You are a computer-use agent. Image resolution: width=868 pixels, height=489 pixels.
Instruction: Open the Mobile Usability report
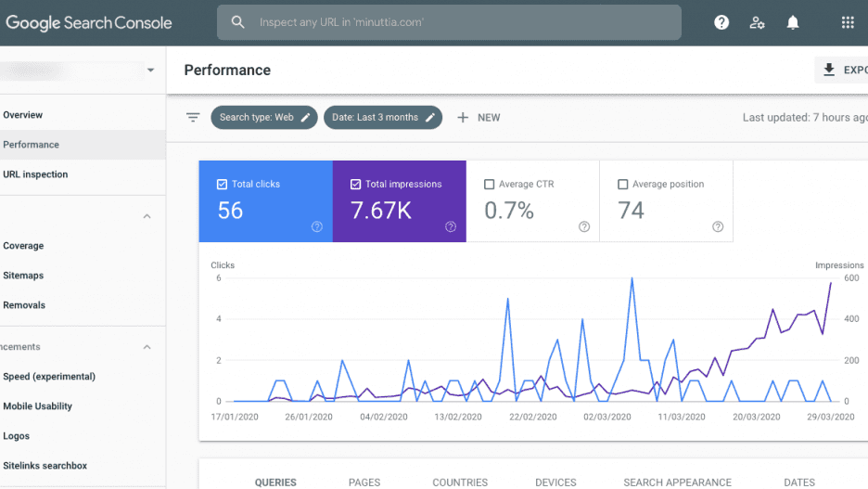coord(83,406)
